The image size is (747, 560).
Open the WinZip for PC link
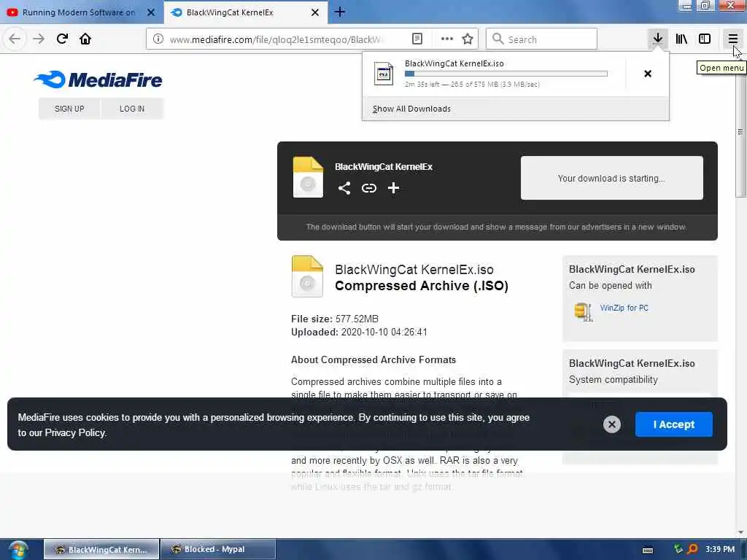624,308
